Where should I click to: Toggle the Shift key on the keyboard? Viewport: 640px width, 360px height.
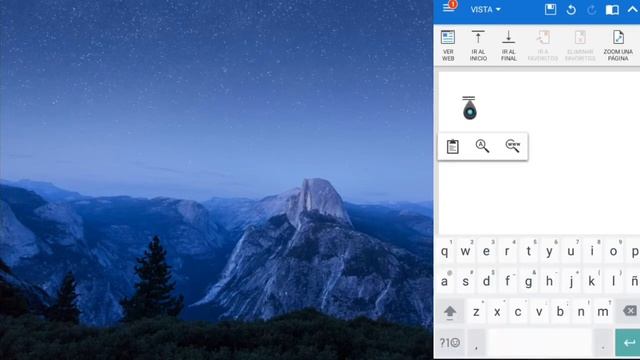(450, 312)
